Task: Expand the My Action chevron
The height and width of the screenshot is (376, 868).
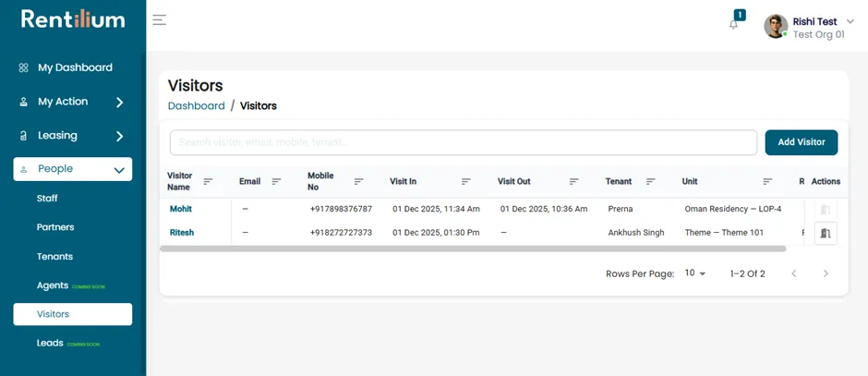Action: (x=119, y=103)
